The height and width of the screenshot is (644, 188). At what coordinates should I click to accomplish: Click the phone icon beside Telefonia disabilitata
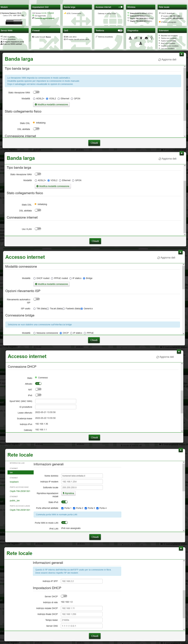96,36
